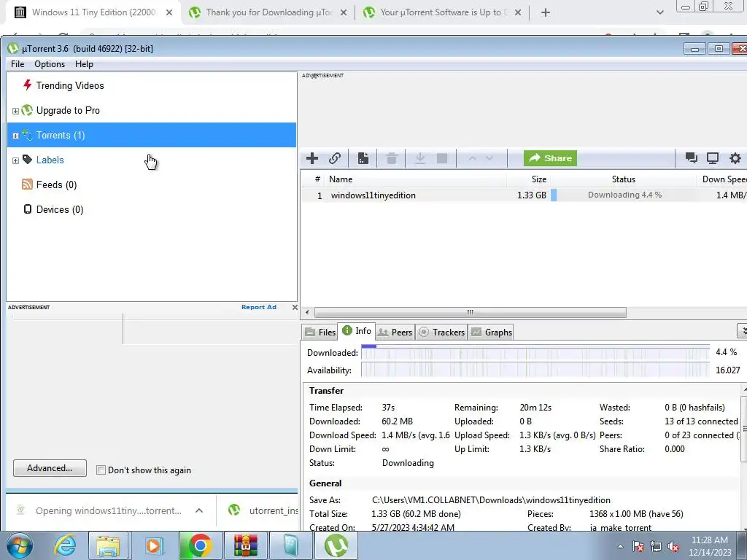Open the File menu
The width and height of the screenshot is (747, 560).
tap(18, 64)
